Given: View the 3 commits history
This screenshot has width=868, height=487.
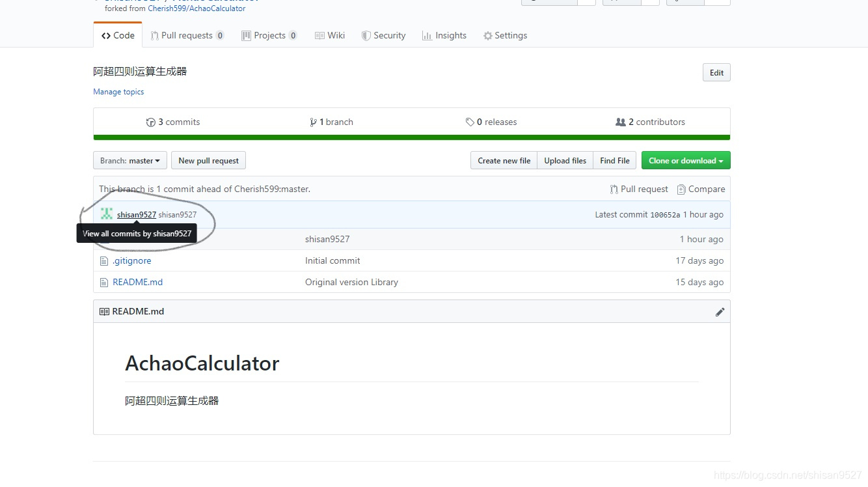Looking at the screenshot, I should [173, 122].
